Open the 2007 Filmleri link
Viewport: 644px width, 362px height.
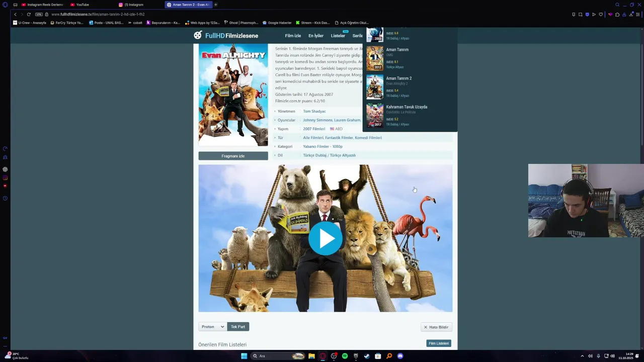click(x=314, y=129)
